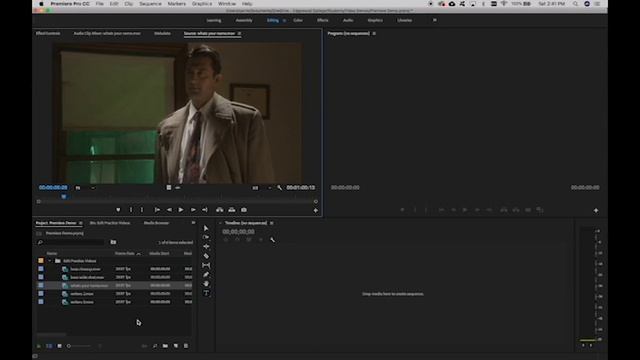Open the playback resolution dropdown

click(x=262, y=188)
